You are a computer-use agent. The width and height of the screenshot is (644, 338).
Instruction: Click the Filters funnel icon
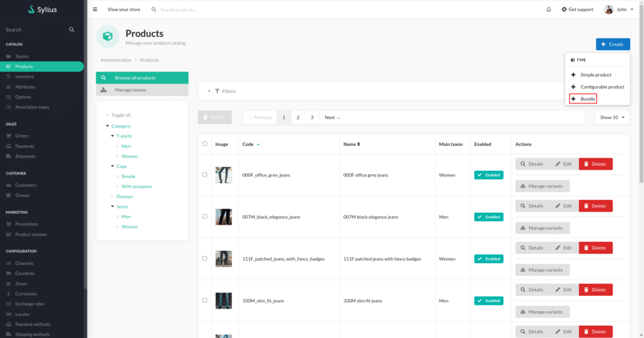[x=217, y=91]
